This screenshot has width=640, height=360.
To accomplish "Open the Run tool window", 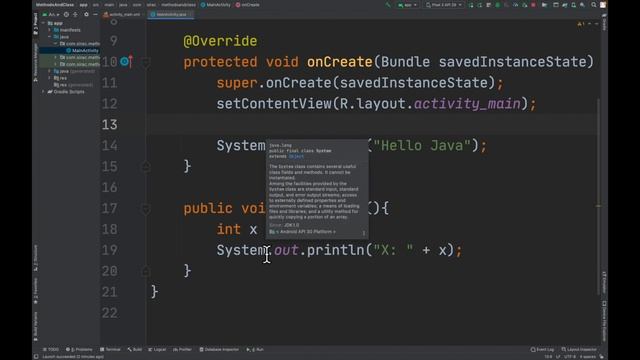I will pos(255,349).
